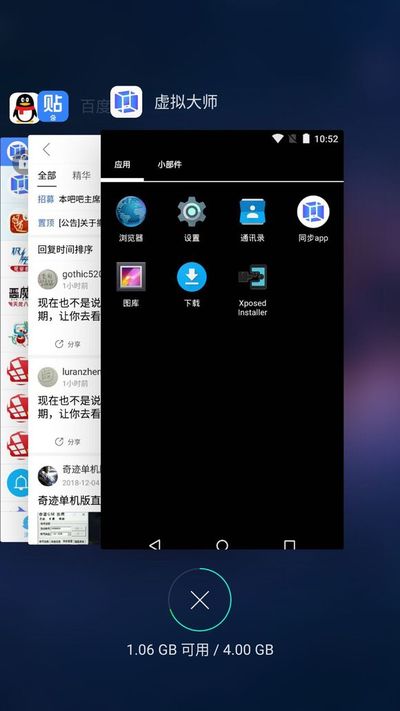Clear all recent apps with X button

click(200, 599)
